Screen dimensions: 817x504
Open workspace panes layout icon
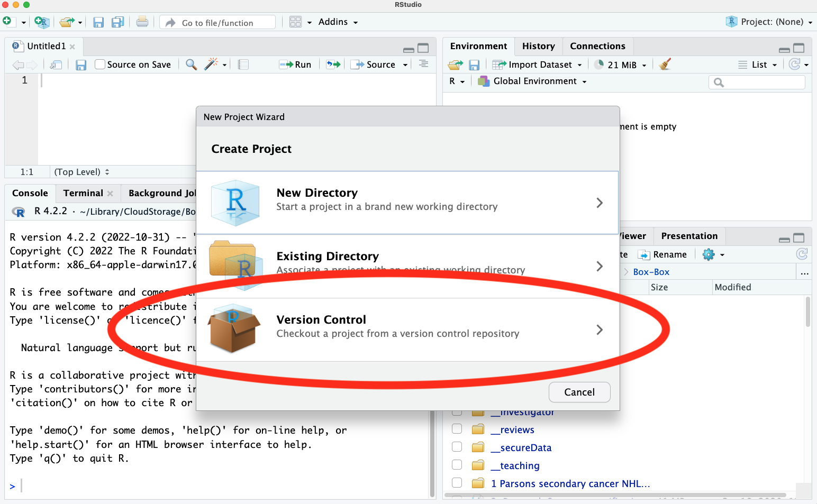pos(295,22)
